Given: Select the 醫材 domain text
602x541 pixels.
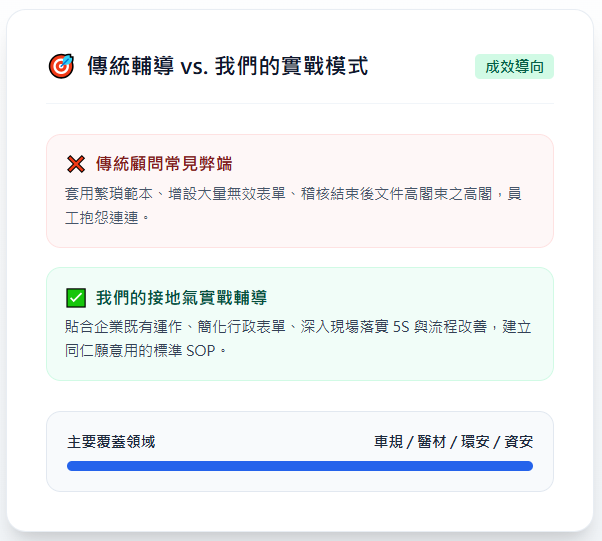Looking at the screenshot, I should tap(432, 442).
